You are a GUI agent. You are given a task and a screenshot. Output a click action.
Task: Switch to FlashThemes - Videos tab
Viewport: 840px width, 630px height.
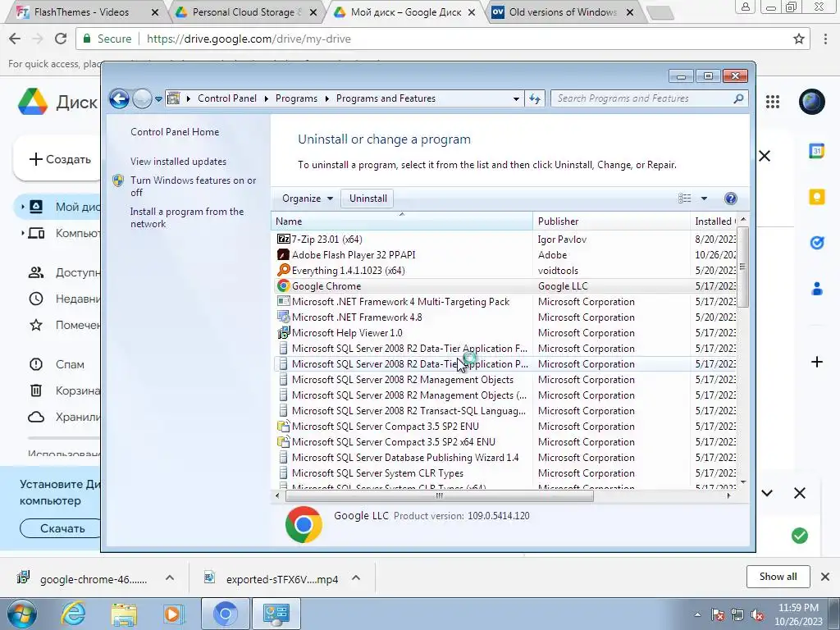(82, 11)
